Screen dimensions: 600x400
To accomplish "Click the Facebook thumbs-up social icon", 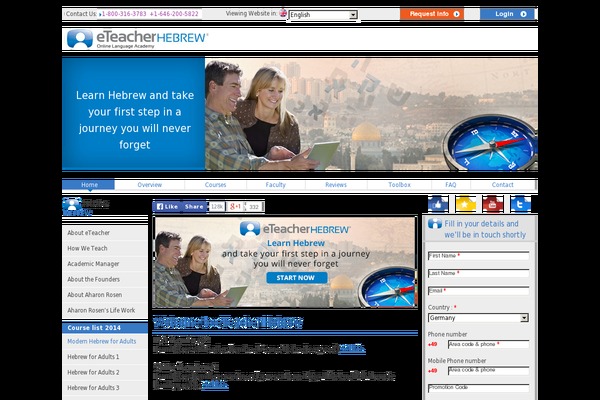I will coord(438,204).
